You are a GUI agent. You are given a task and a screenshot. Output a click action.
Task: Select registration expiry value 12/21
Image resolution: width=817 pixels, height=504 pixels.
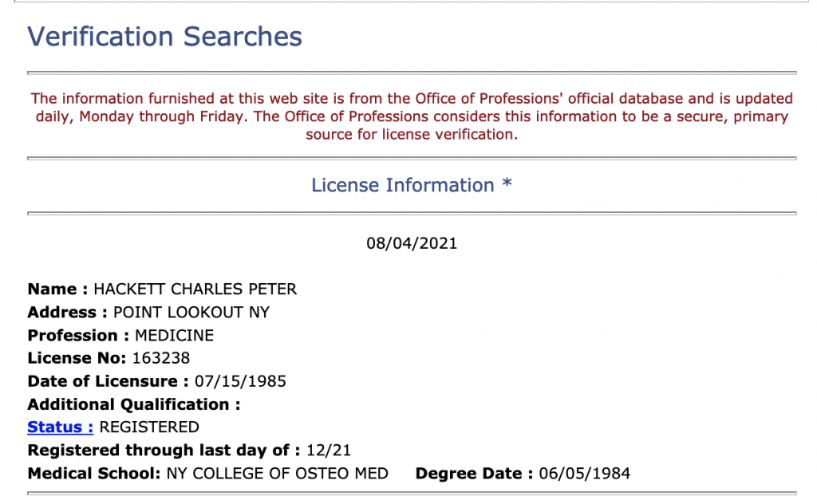pos(328,451)
